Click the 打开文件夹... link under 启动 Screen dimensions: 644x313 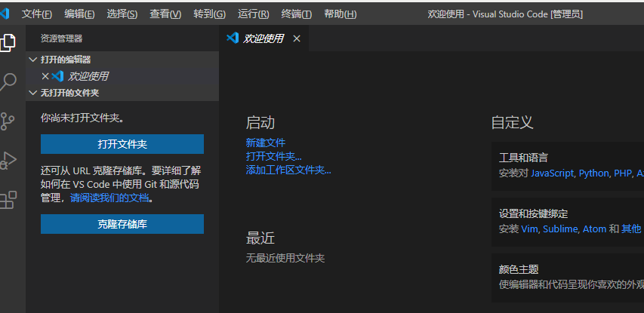273,156
